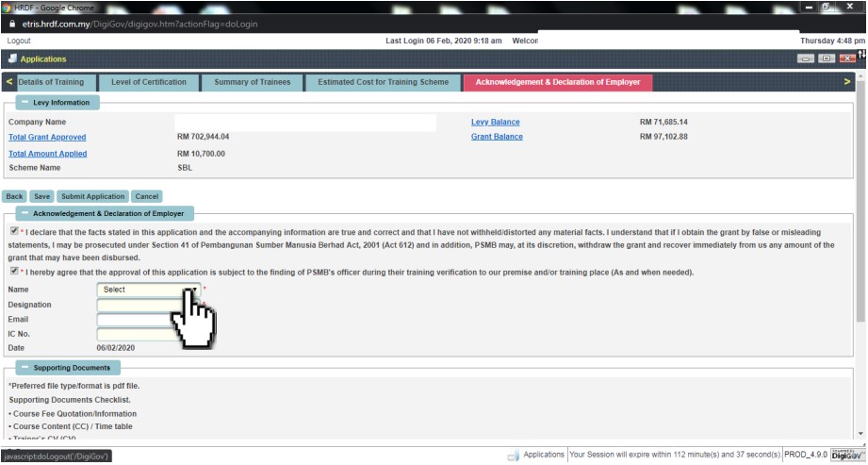Open the Name Select dropdown
Viewport: 868px width, 465px height.
(x=148, y=290)
